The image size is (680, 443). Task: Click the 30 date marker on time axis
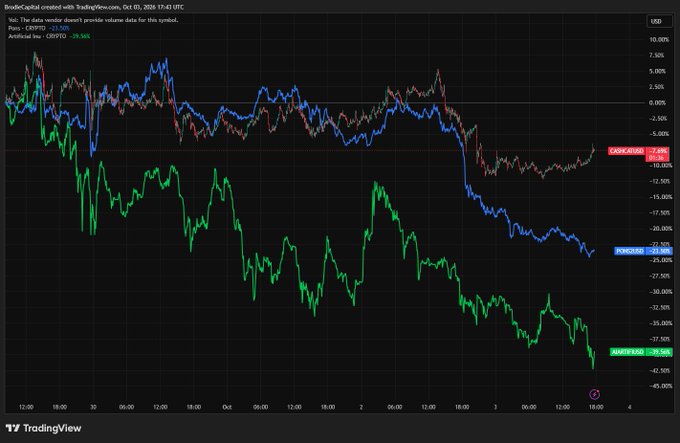[x=93, y=407]
